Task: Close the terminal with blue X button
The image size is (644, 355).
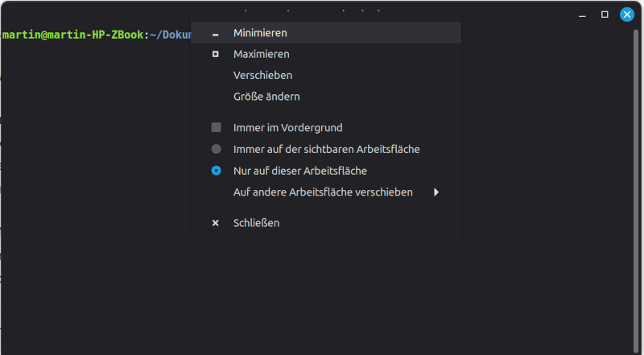Action: point(627,14)
